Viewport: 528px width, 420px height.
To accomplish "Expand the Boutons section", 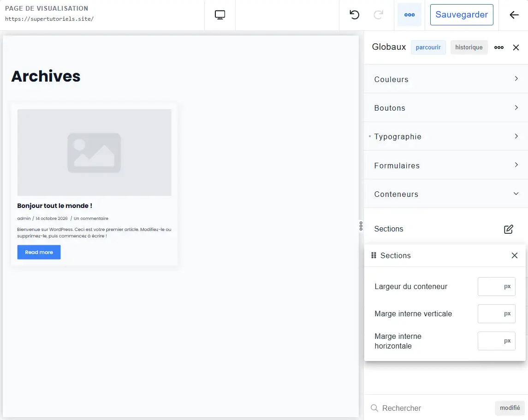I will pyautogui.click(x=446, y=108).
